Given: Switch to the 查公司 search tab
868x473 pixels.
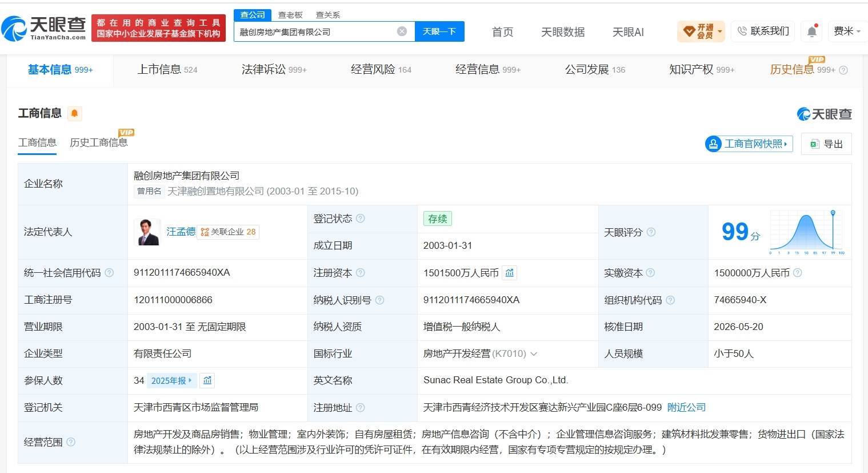Looking at the screenshot, I should [253, 15].
